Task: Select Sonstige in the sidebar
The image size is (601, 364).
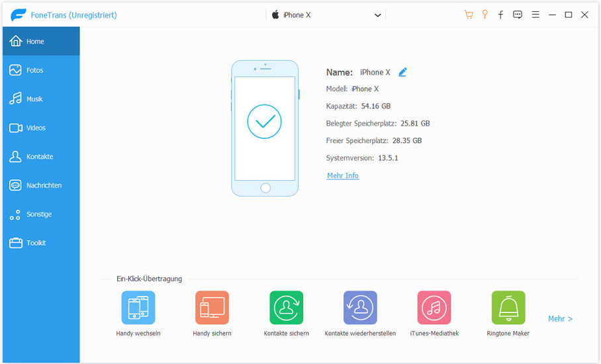Action: (x=41, y=214)
